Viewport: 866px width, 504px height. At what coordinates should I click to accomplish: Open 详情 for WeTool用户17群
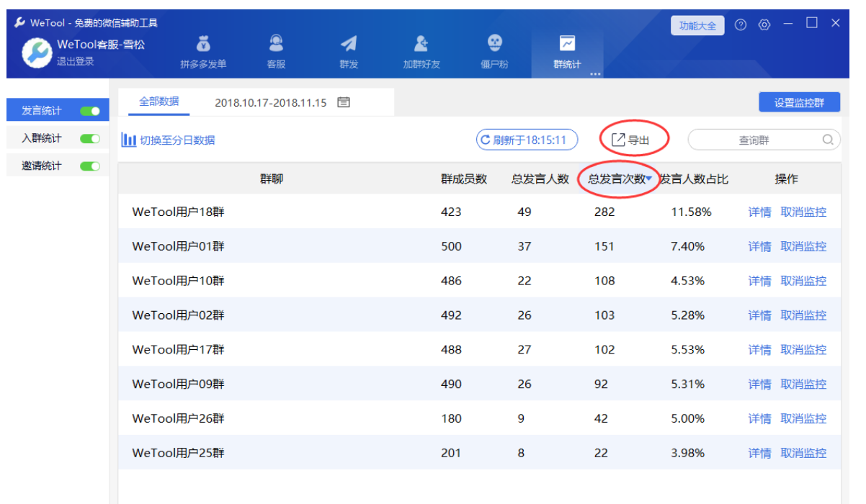pos(759,350)
